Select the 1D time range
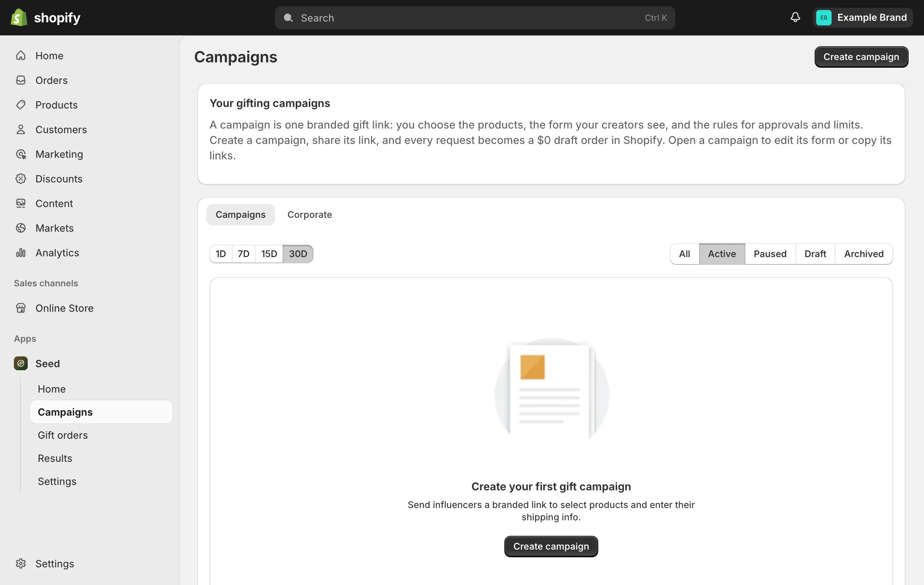Viewport: 924px width, 585px height. coord(221,254)
